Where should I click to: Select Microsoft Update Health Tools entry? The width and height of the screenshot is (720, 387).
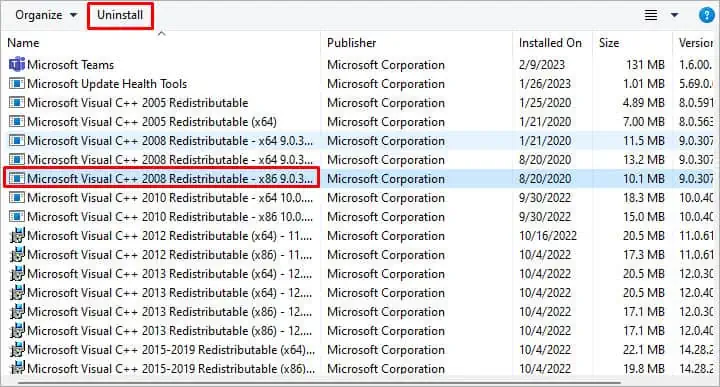(107, 84)
